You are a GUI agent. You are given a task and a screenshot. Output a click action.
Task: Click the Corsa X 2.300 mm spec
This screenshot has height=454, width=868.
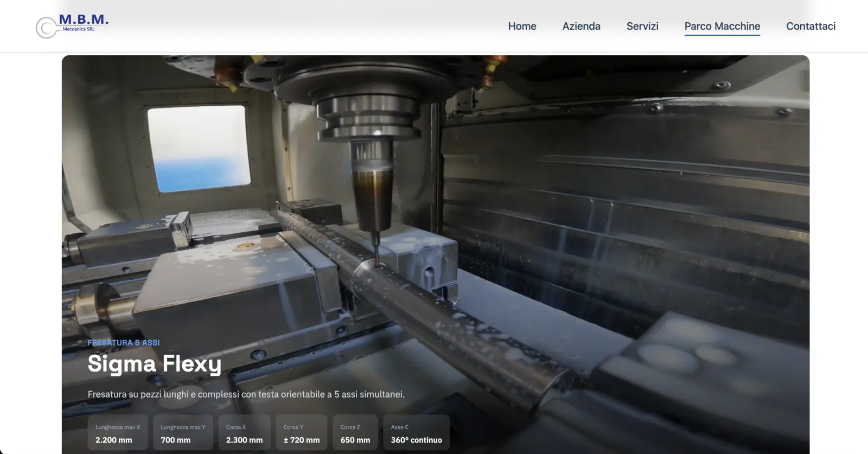click(x=244, y=433)
